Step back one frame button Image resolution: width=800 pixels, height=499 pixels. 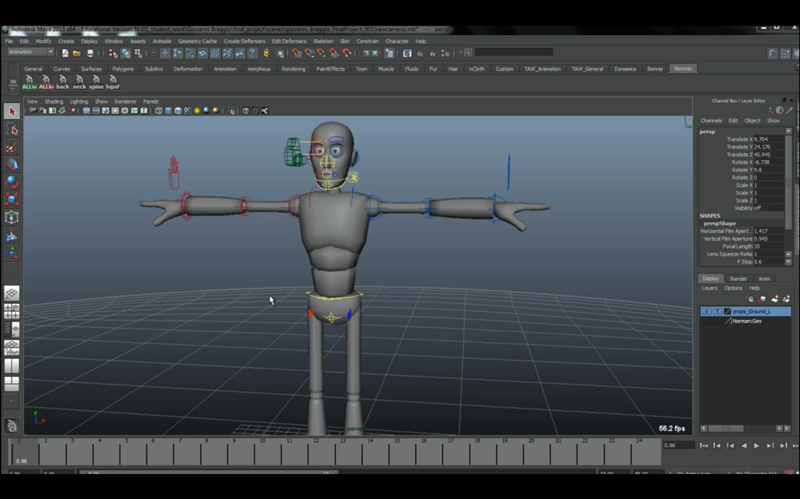717,446
